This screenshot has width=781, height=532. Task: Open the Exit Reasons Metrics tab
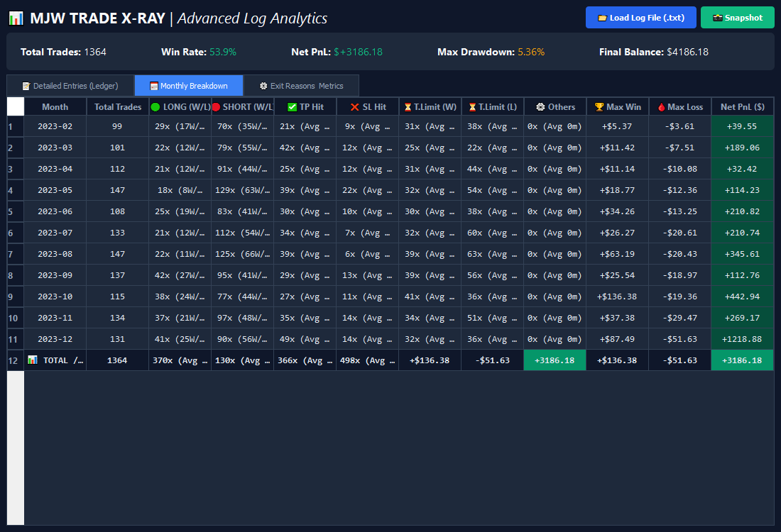(x=301, y=86)
